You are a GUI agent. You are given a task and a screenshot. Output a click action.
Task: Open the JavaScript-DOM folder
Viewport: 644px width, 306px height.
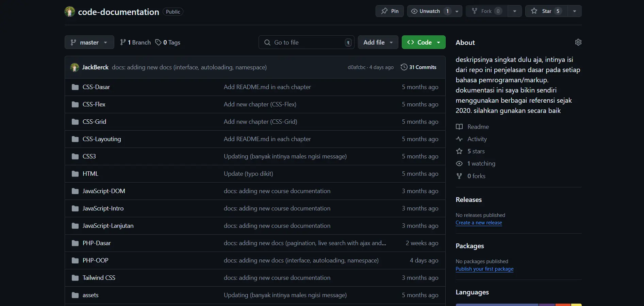(x=104, y=191)
